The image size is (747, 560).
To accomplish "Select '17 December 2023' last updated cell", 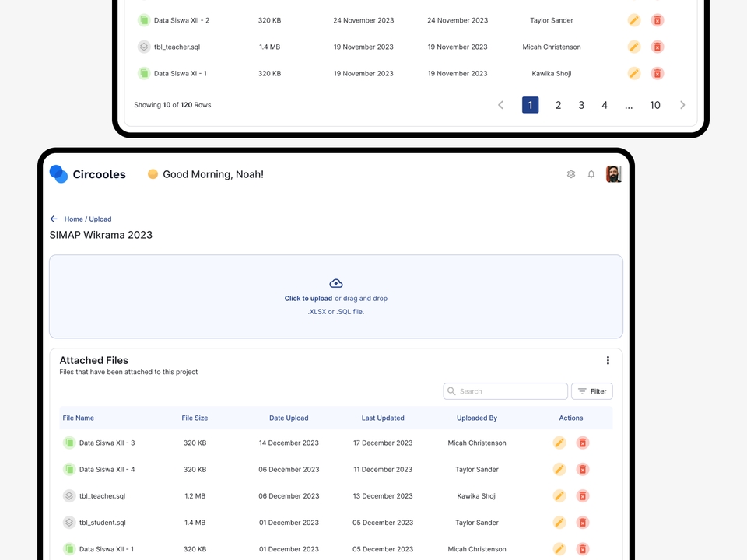I will (383, 443).
